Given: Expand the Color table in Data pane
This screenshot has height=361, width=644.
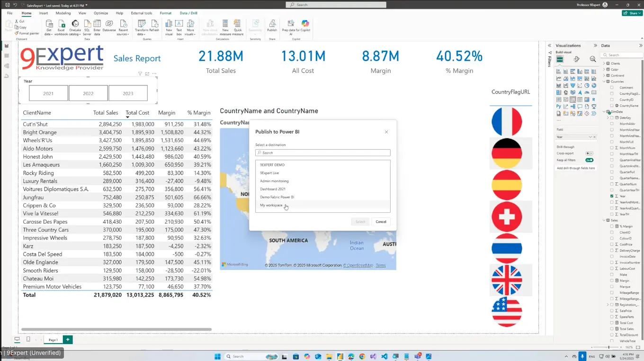Looking at the screenshot, I should [604, 70].
